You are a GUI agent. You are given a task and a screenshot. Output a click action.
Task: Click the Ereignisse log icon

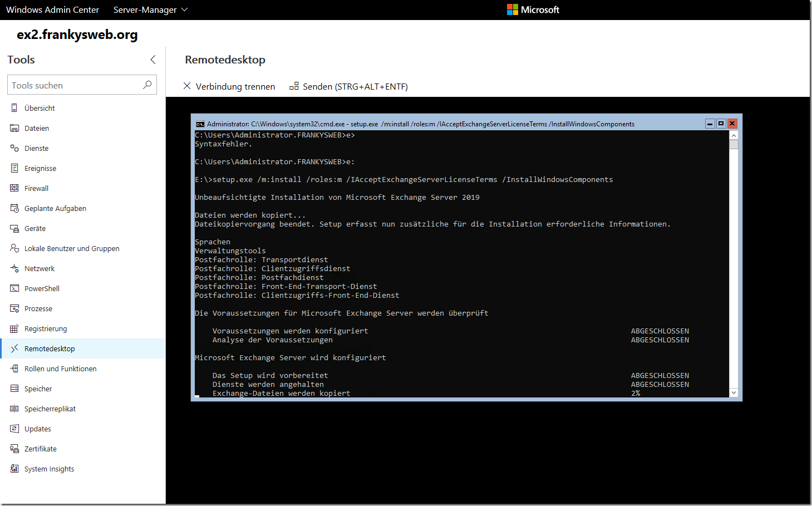[x=14, y=168]
